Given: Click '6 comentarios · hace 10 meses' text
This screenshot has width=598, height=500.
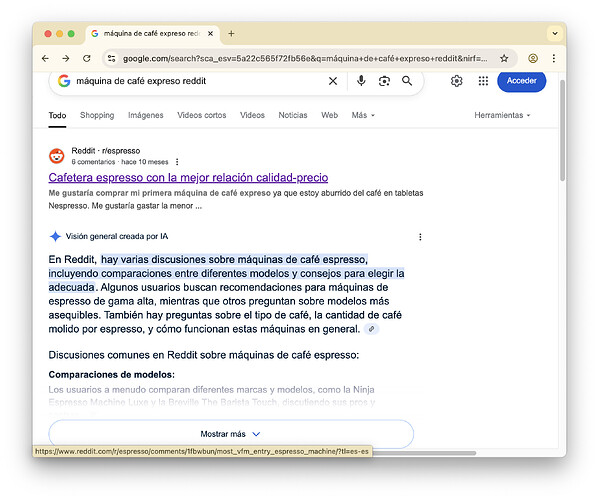Looking at the screenshot, I should pos(120,162).
